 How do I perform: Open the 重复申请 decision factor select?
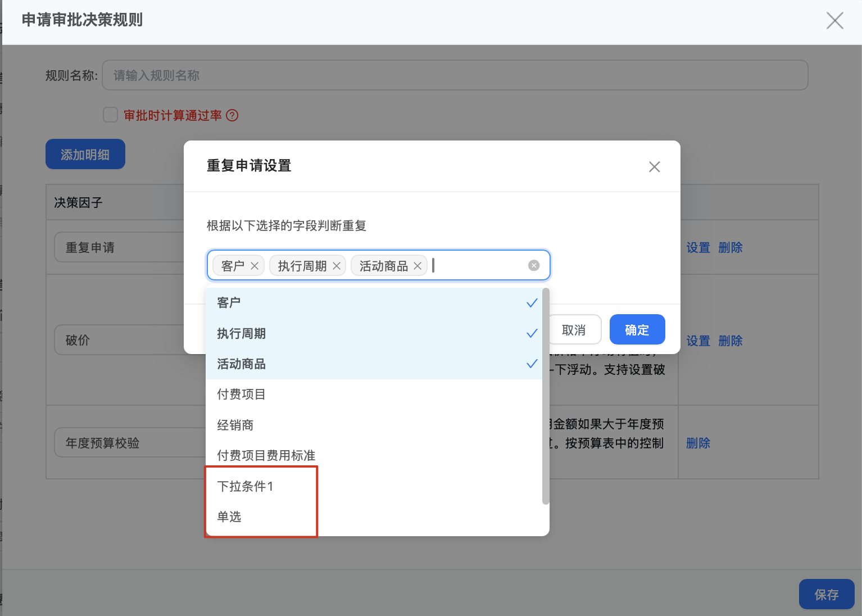(119, 247)
